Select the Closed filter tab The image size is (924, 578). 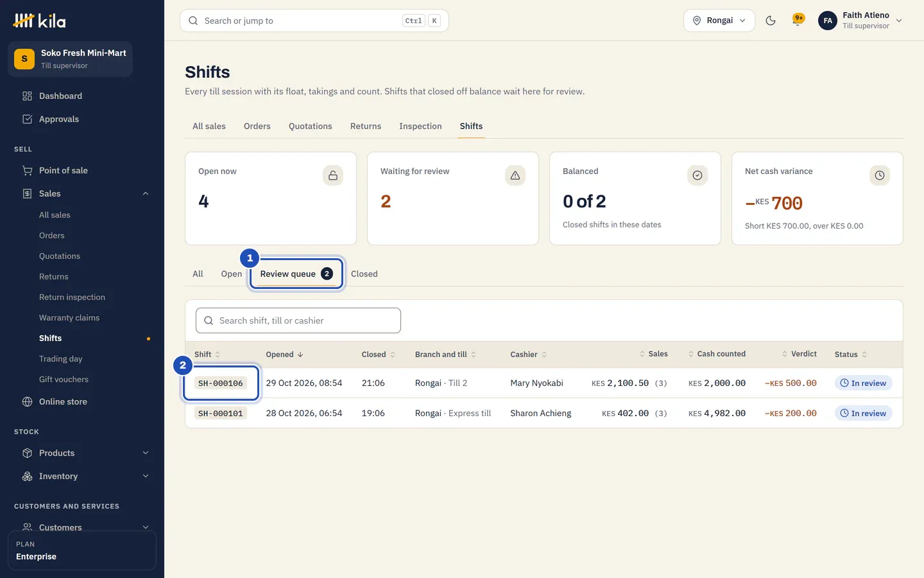pyautogui.click(x=364, y=274)
